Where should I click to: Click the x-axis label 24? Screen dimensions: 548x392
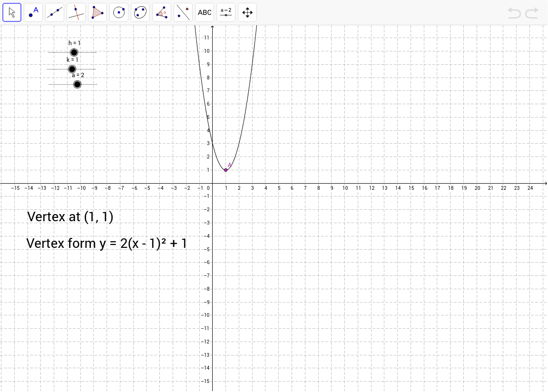530,188
